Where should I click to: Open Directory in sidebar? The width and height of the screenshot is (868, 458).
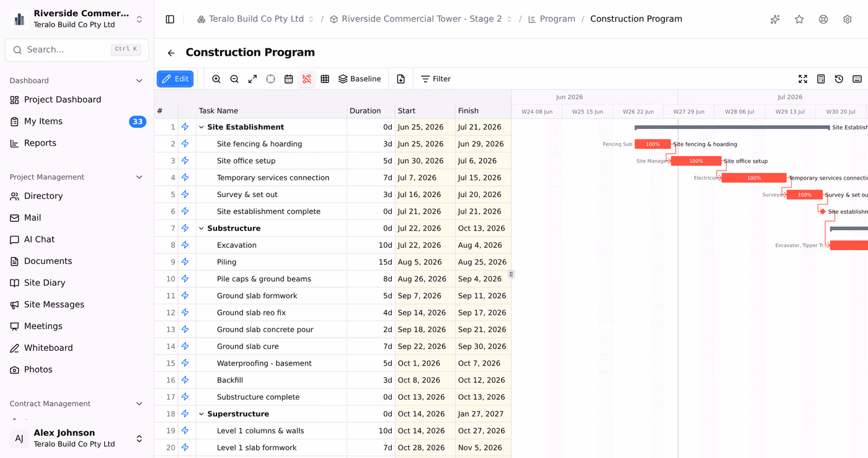point(77,196)
